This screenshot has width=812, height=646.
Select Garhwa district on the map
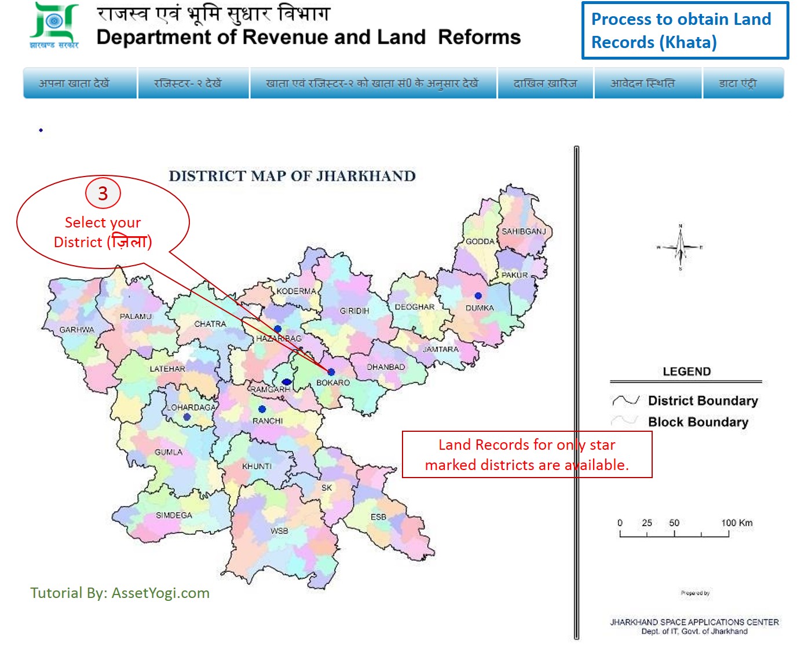[77, 328]
